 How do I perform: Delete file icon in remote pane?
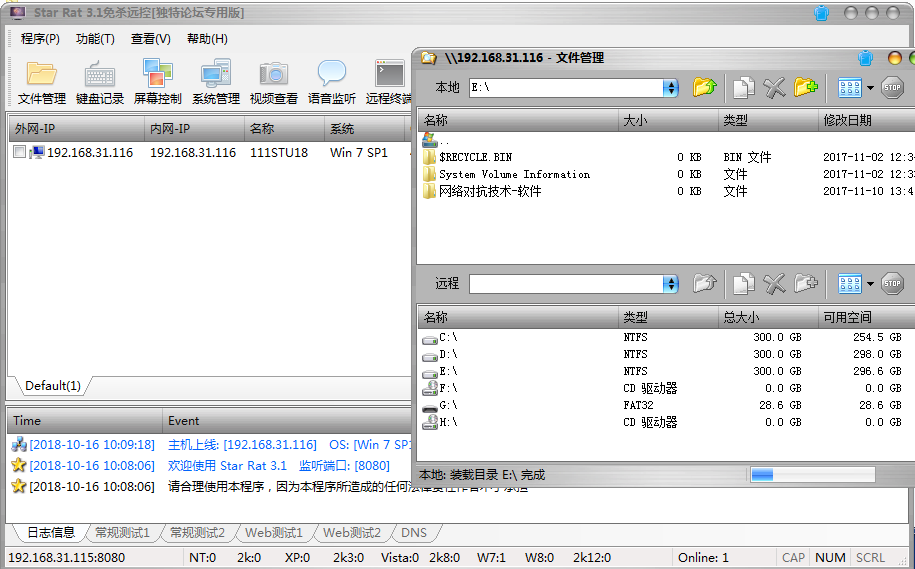tap(774, 284)
